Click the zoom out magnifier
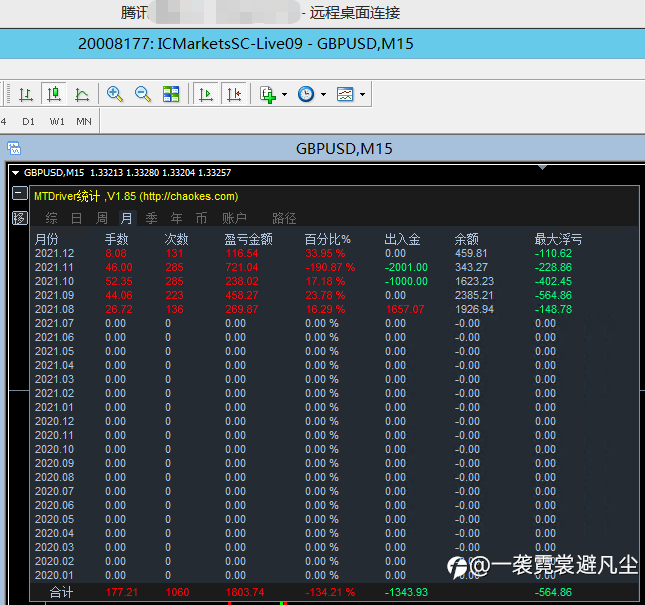The height and width of the screenshot is (605, 645). tap(143, 94)
